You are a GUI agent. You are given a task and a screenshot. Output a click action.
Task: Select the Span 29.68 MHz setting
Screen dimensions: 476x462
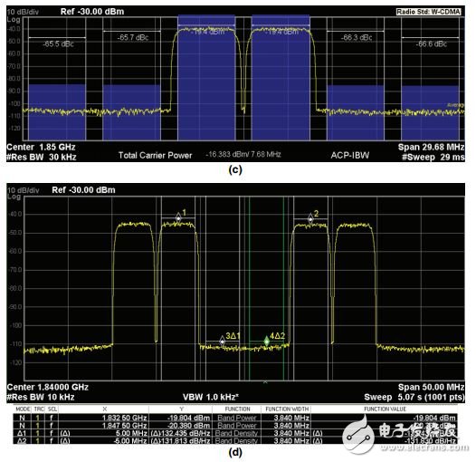click(x=431, y=147)
